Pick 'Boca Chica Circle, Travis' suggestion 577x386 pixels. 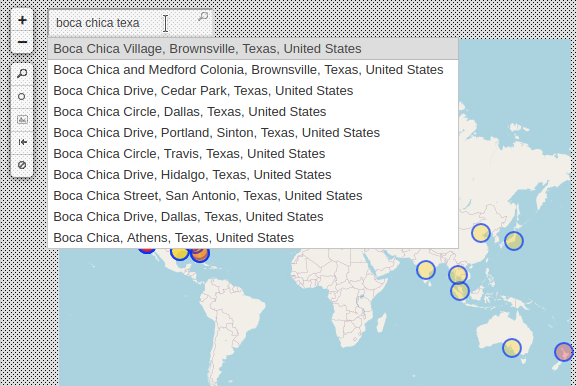(253, 154)
